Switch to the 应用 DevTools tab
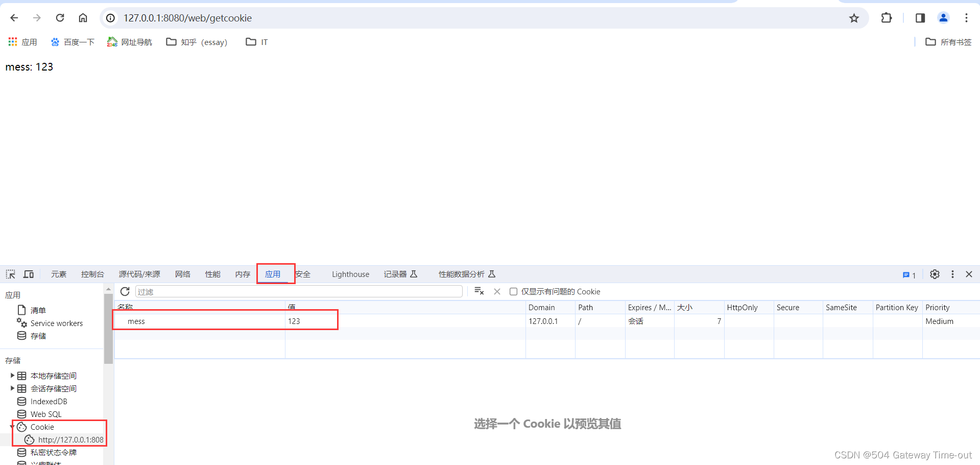 pyautogui.click(x=273, y=274)
